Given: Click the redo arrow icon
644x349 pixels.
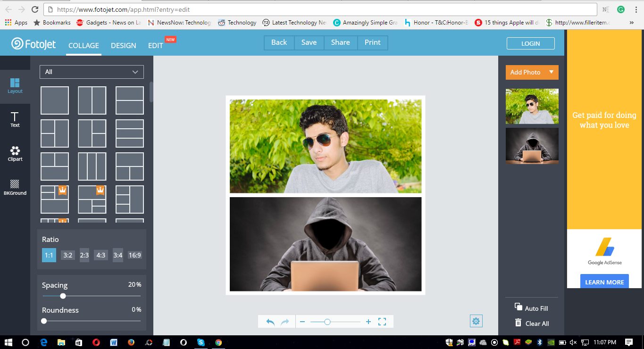Looking at the screenshot, I should [x=285, y=322].
